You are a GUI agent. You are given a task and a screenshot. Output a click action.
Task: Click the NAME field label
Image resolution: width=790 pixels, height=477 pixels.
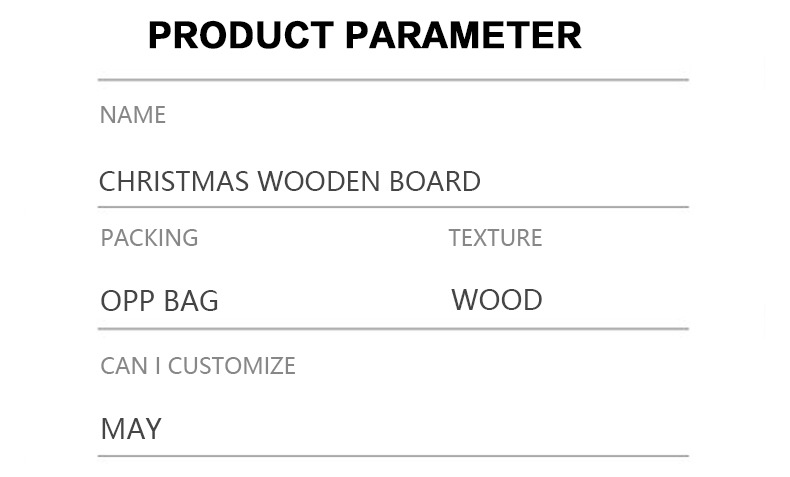[133, 115]
